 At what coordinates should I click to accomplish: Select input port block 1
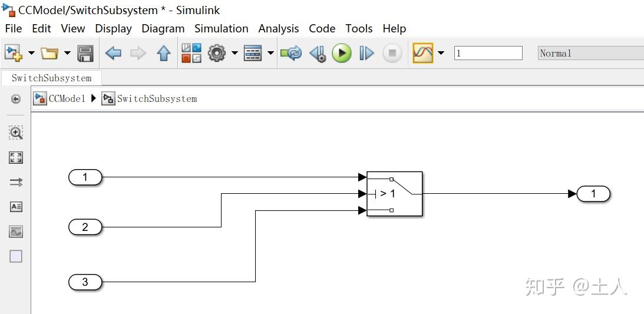click(85, 177)
